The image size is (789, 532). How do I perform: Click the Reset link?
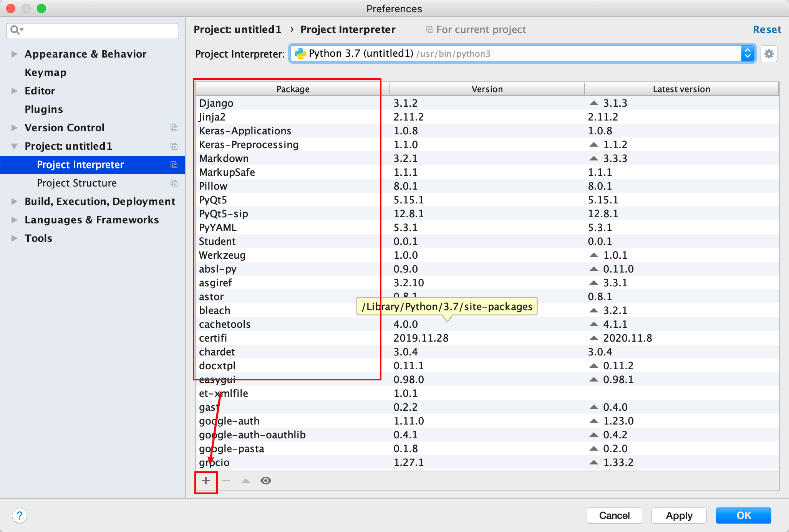pos(767,30)
